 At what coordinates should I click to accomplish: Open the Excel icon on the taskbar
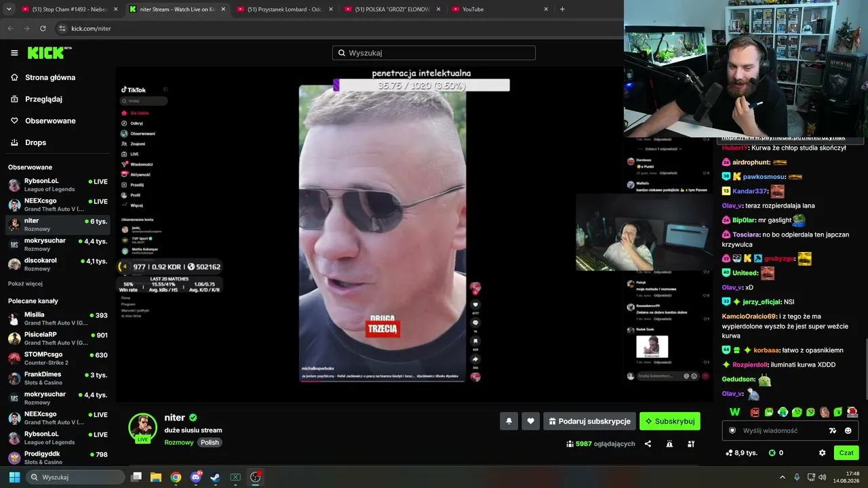[235, 477]
